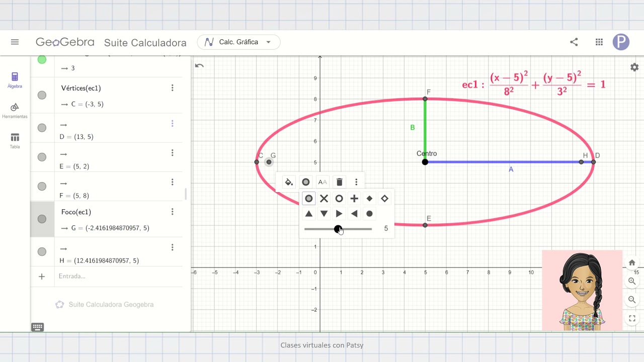Click point style button in style bar
The image size is (644, 362).
pyautogui.click(x=305, y=182)
